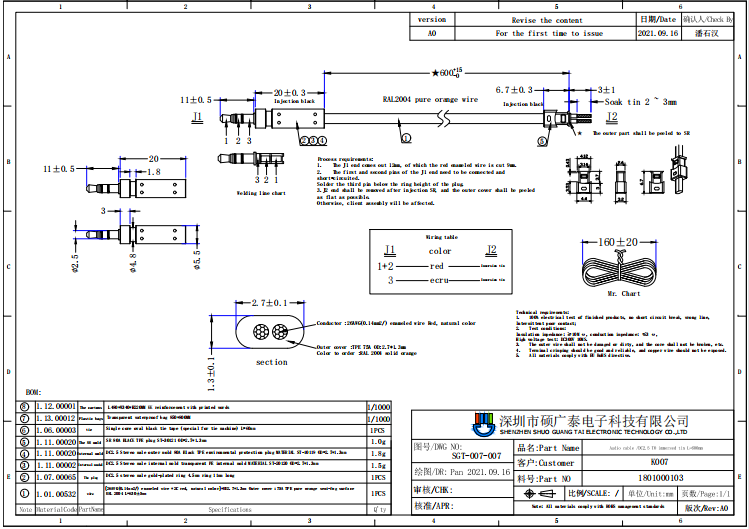Click the 'φ5.5' diameter dimension
Viewport: 749px width, 529px height.
pos(197,260)
